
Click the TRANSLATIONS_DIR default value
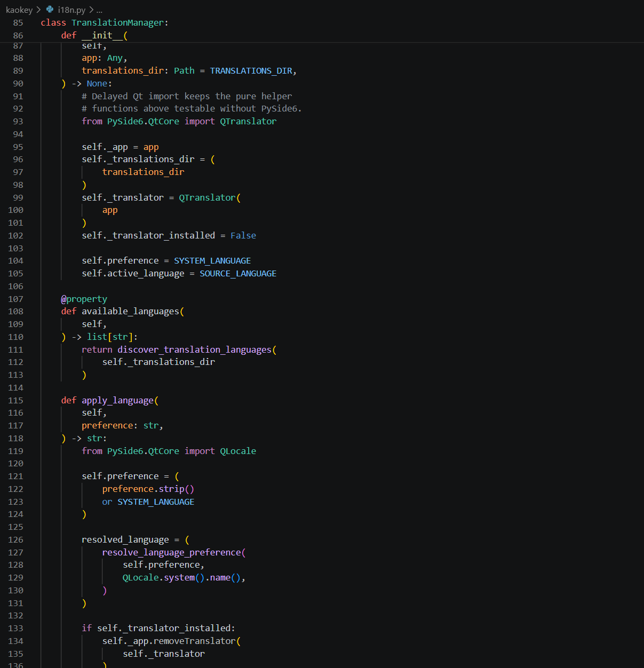251,70
